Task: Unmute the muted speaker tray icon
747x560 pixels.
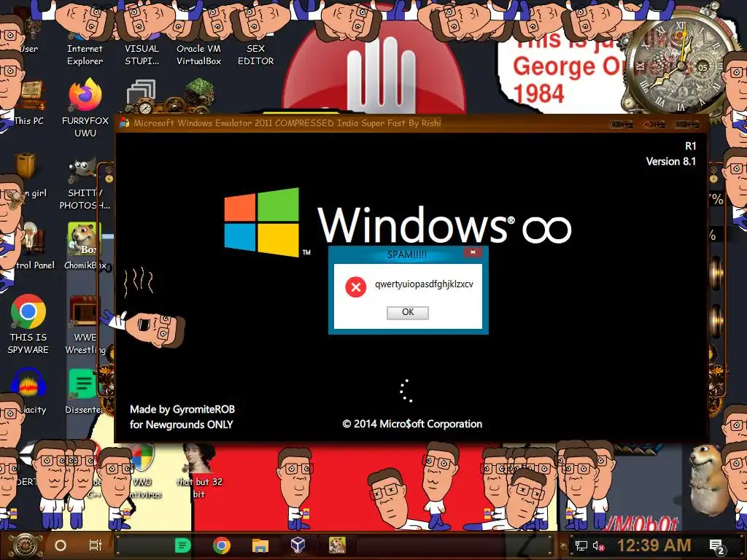Action: coord(598,545)
